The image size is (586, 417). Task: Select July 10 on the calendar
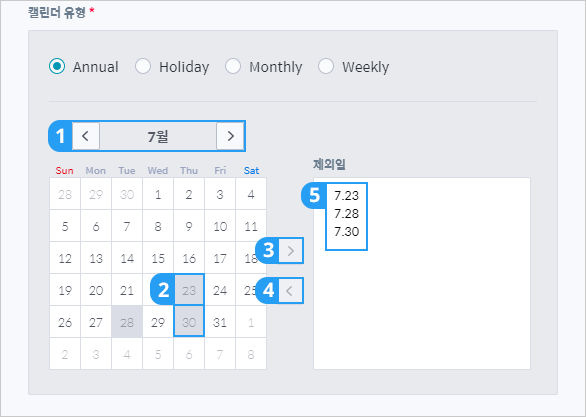tap(220, 226)
